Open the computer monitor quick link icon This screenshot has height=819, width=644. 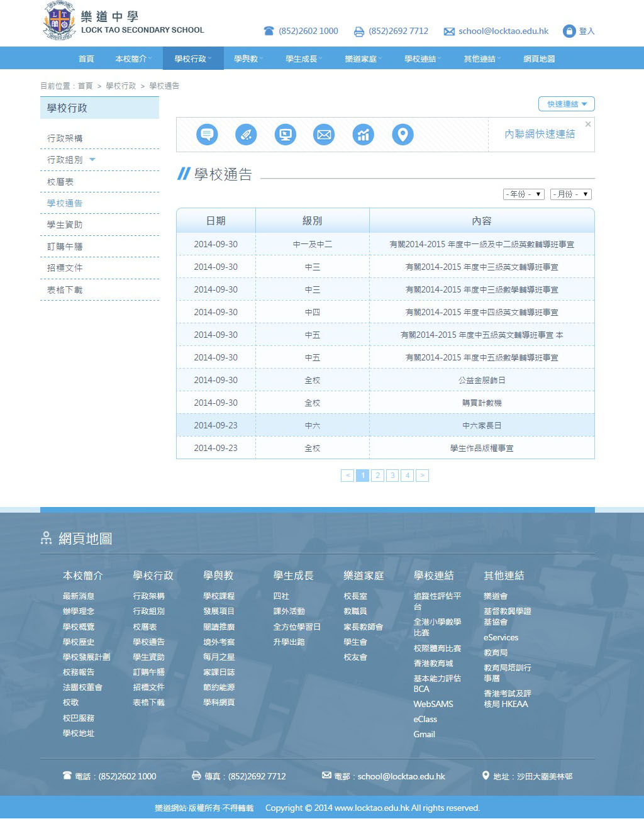pyautogui.click(x=285, y=135)
